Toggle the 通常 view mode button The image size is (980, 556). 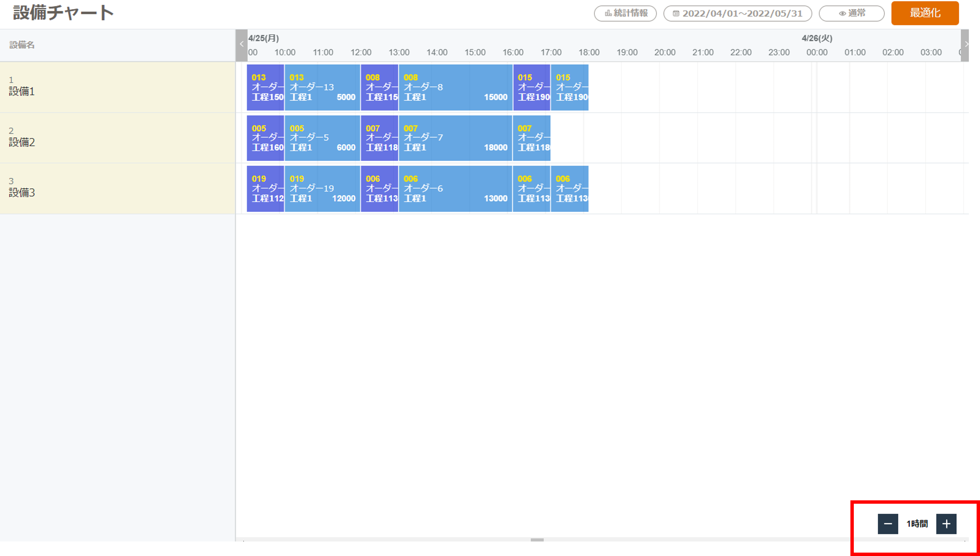851,13
